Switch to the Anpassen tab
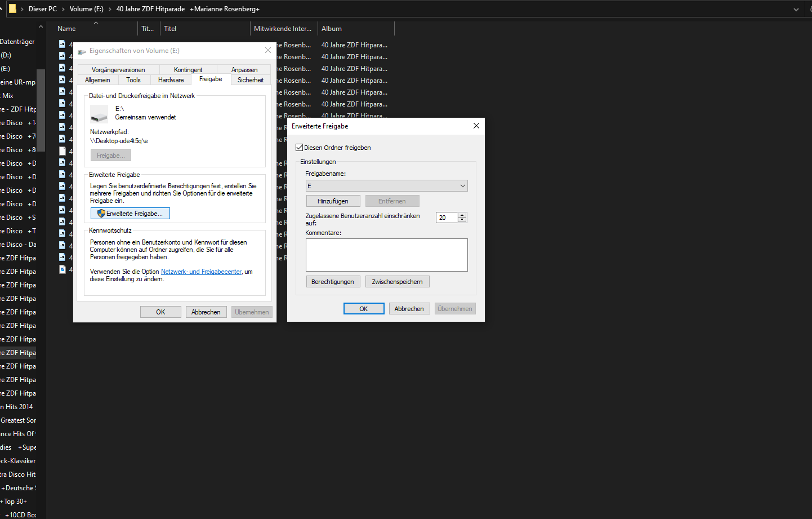 [x=244, y=70]
